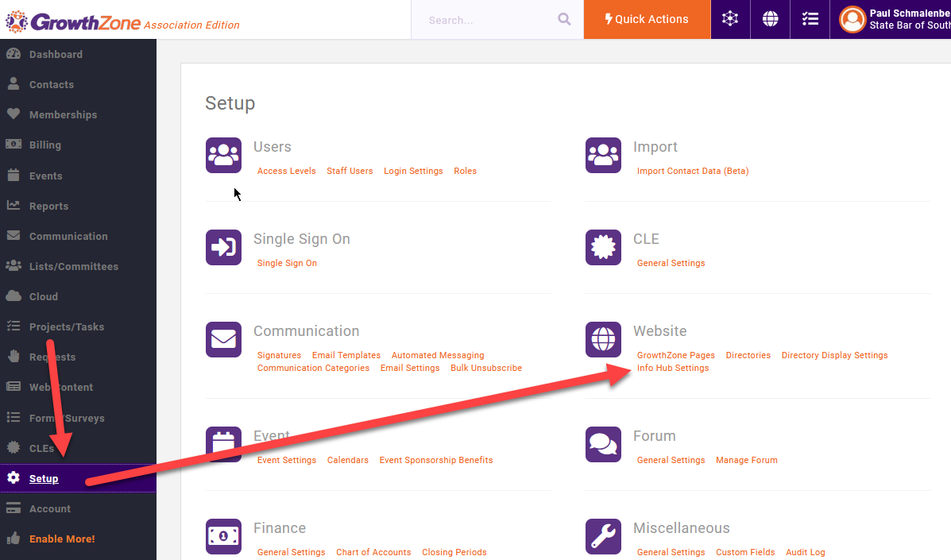Click the Miscellaneous wrench icon

[603, 536]
